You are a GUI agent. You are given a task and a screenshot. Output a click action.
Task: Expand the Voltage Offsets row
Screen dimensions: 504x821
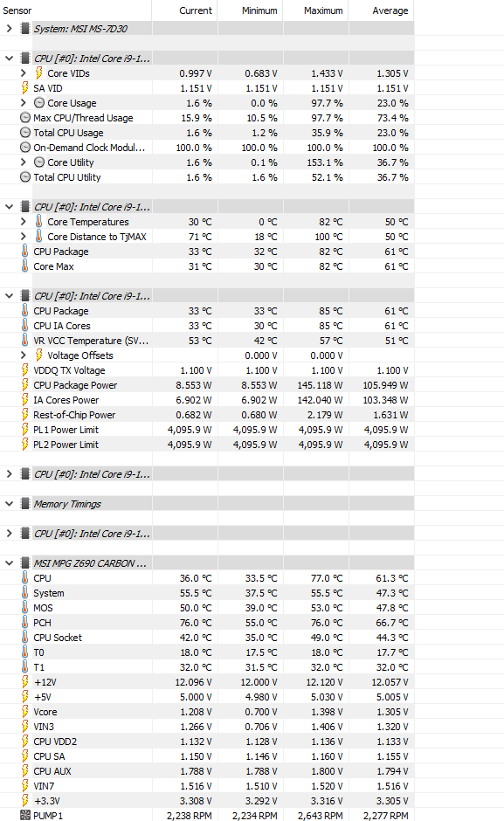(x=23, y=355)
